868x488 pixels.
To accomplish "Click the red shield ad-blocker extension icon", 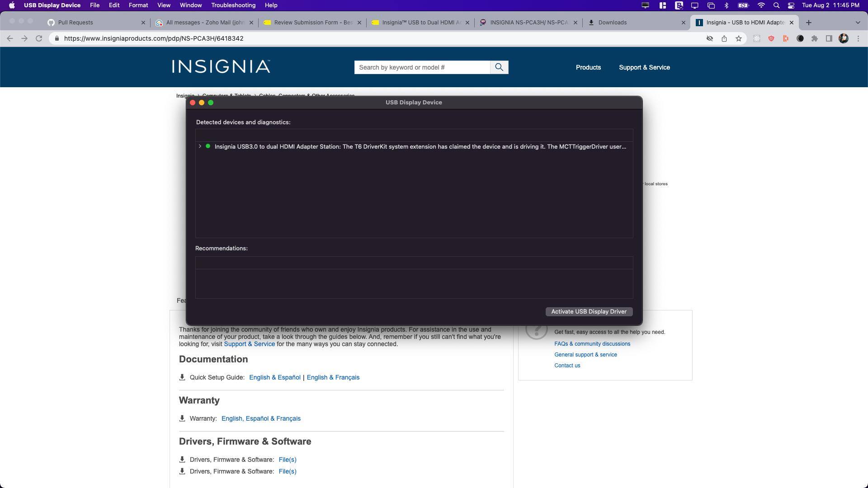I will point(772,38).
